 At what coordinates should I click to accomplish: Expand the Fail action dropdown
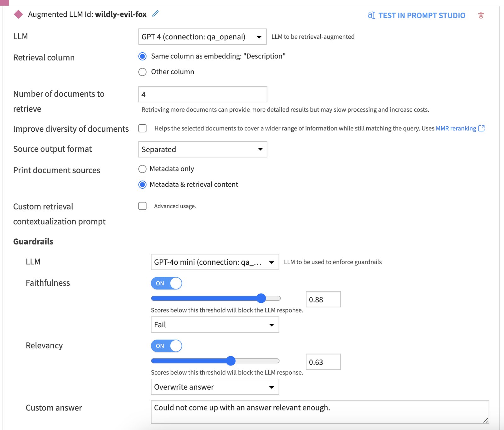[x=215, y=324]
